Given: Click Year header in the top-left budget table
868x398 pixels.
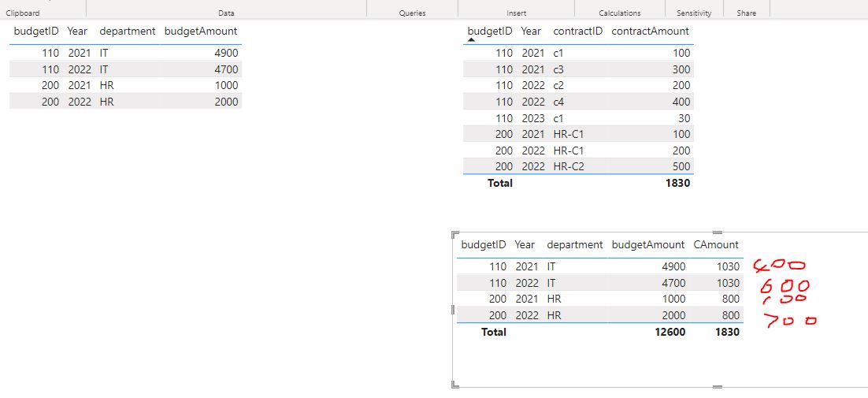Looking at the screenshot, I should pyautogui.click(x=77, y=31).
